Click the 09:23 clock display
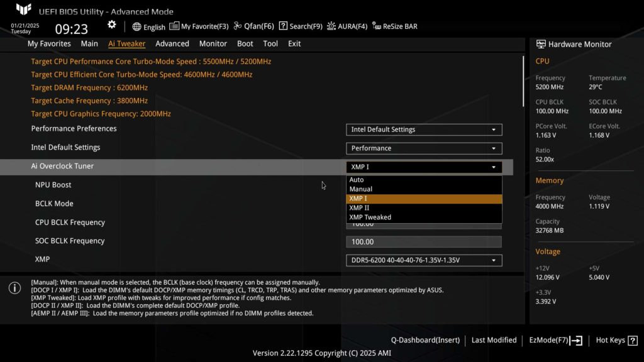This screenshot has height=362, width=644. click(72, 29)
